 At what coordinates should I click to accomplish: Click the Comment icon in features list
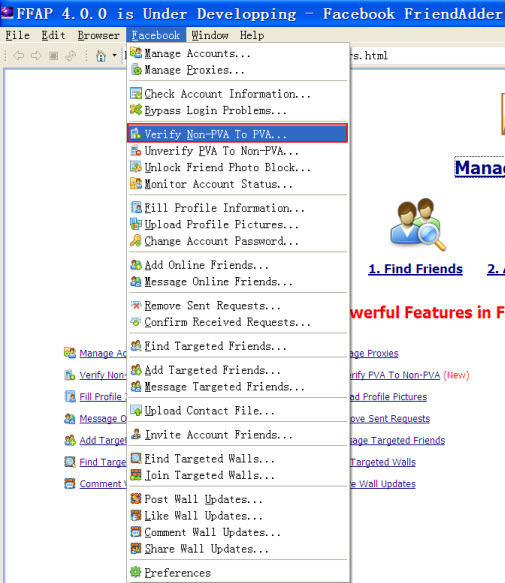pos(70,483)
